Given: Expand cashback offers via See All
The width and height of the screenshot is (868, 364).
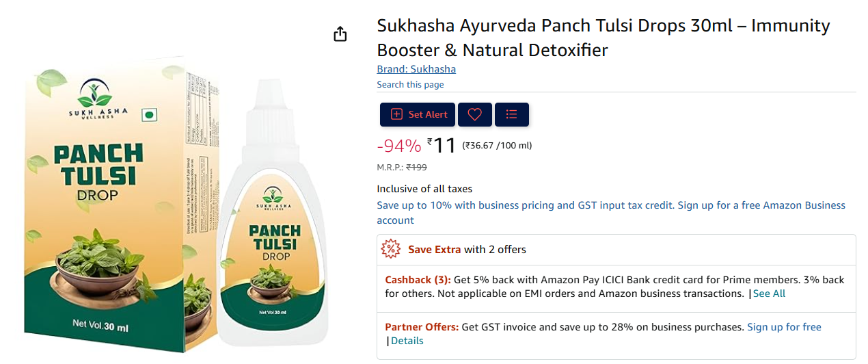Looking at the screenshot, I should [x=769, y=294].
